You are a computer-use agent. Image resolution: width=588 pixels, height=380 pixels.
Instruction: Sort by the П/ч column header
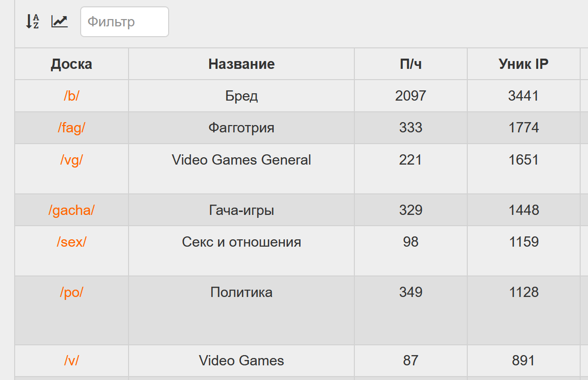[x=411, y=64]
